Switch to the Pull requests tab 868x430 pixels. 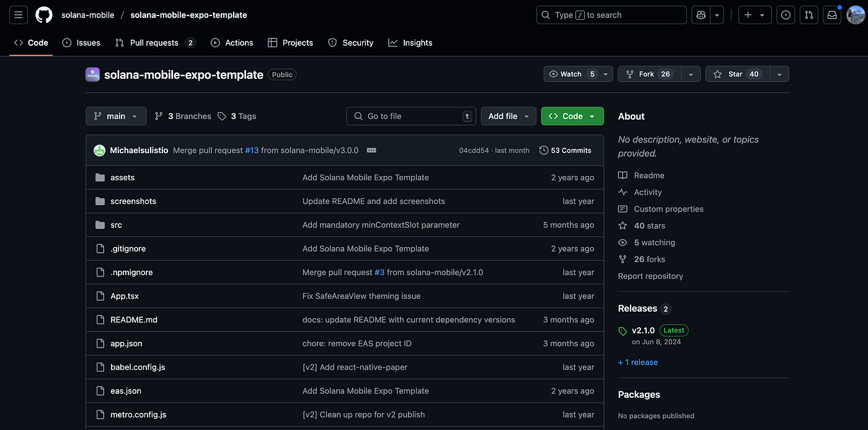(x=155, y=43)
